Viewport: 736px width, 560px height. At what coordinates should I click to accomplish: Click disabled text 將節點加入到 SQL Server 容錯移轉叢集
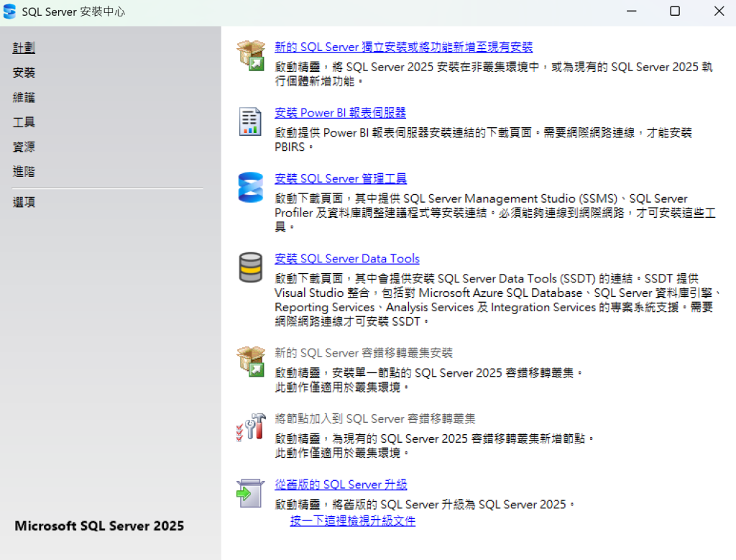point(375,418)
